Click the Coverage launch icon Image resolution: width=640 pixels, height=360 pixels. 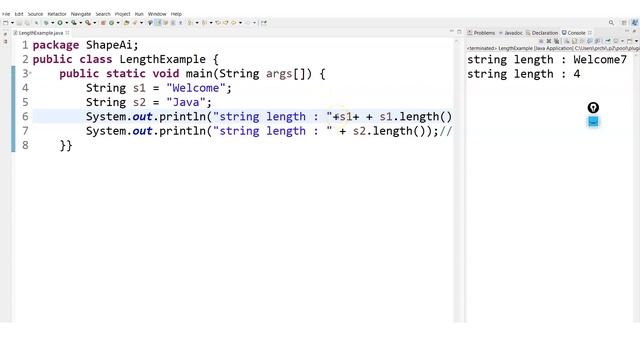[74, 23]
